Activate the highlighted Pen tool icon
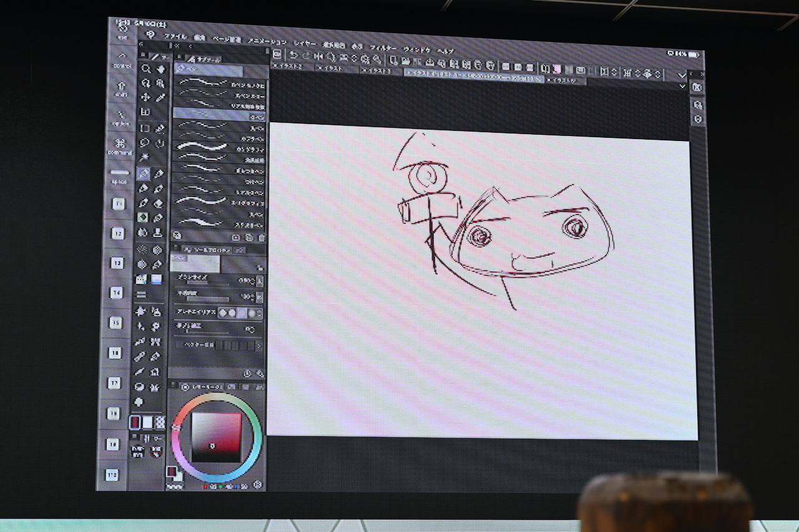 click(x=144, y=173)
